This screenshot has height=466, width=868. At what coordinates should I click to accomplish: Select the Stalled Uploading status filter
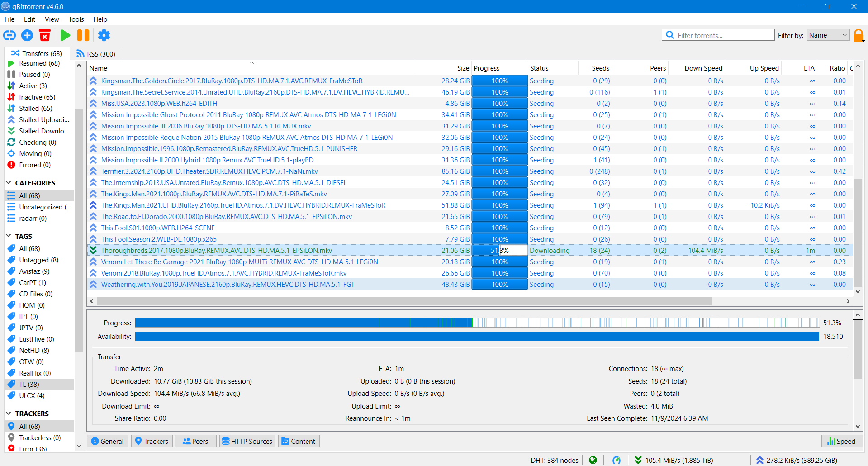point(39,120)
